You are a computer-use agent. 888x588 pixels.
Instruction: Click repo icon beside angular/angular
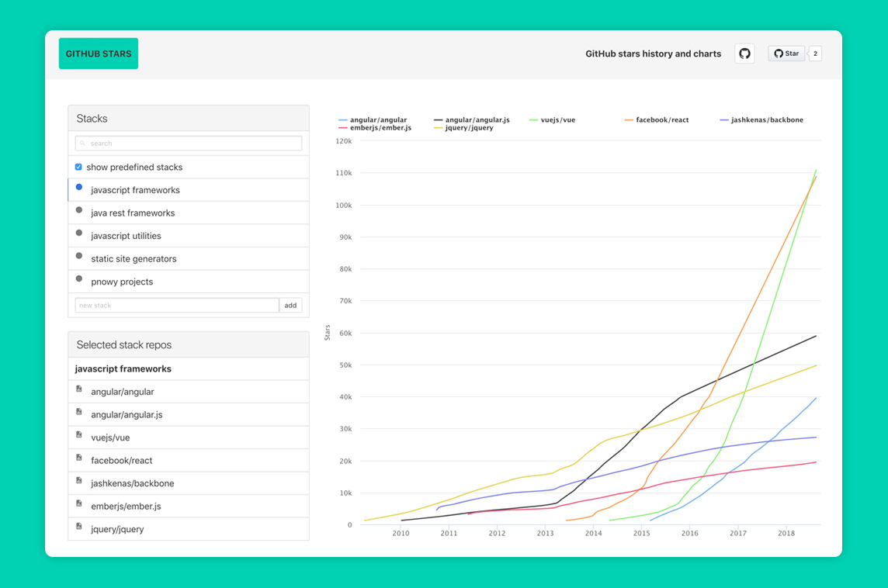coord(78,389)
